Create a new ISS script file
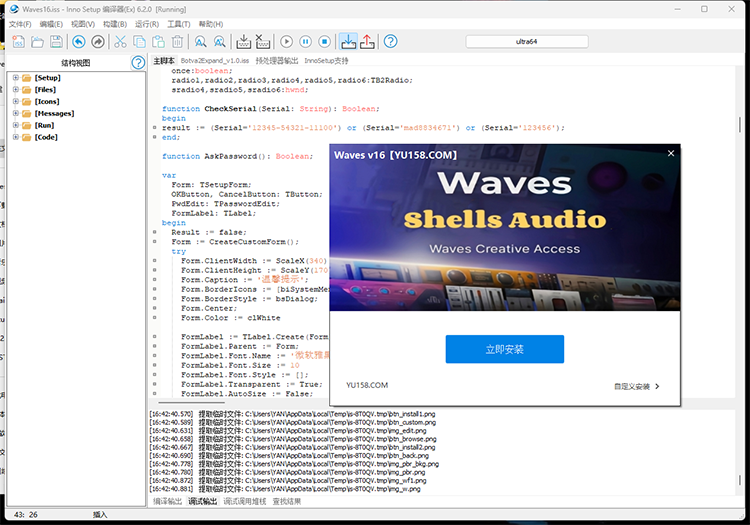The height and width of the screenshot is (525, 750). (x=18, y=42)
